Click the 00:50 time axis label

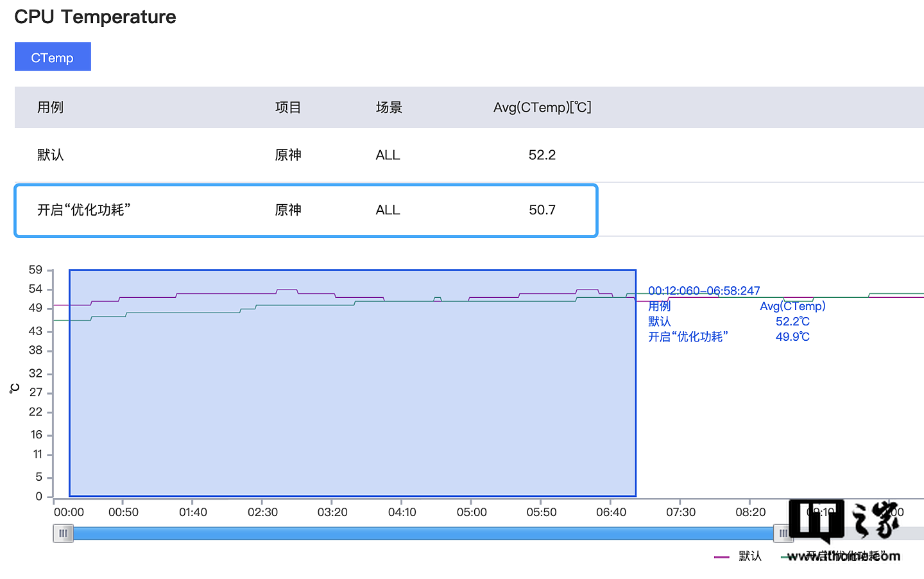click(x=123, y=512)
